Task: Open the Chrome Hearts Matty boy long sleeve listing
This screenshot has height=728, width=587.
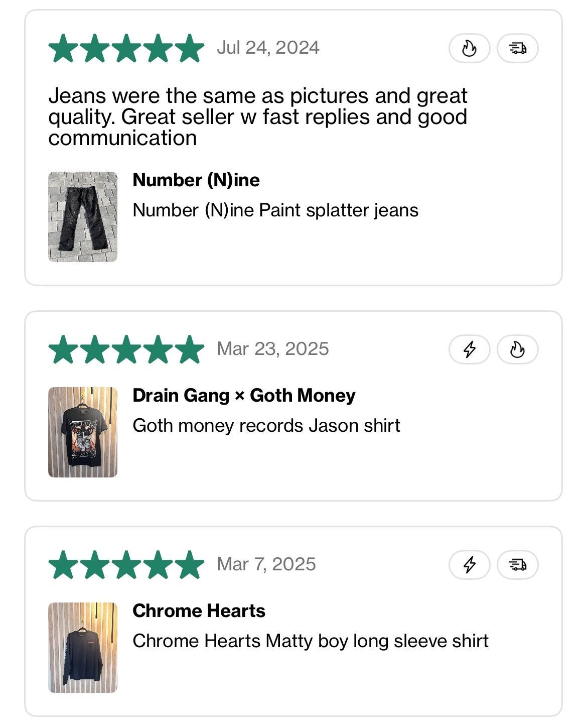Action: tap(311, 641)
